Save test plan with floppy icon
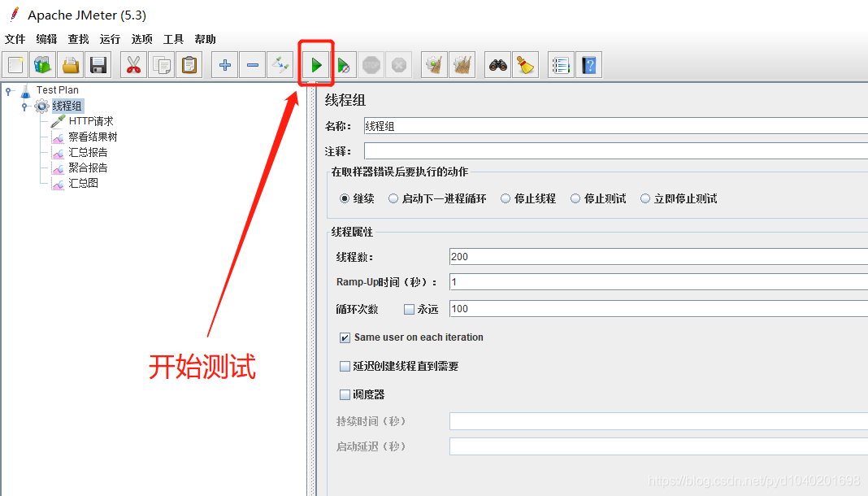 click(98, 65)
